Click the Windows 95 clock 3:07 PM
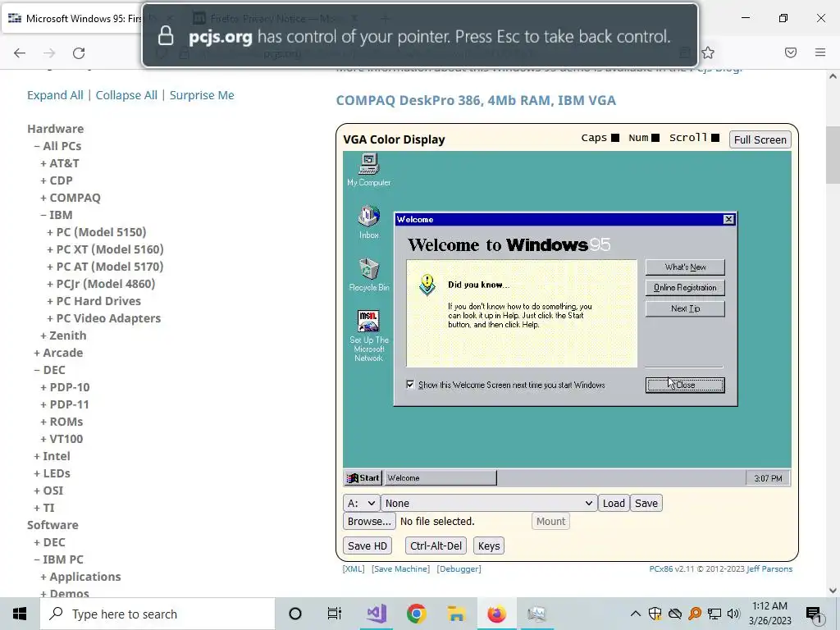 pyautogui.click(x=768, y=478)
